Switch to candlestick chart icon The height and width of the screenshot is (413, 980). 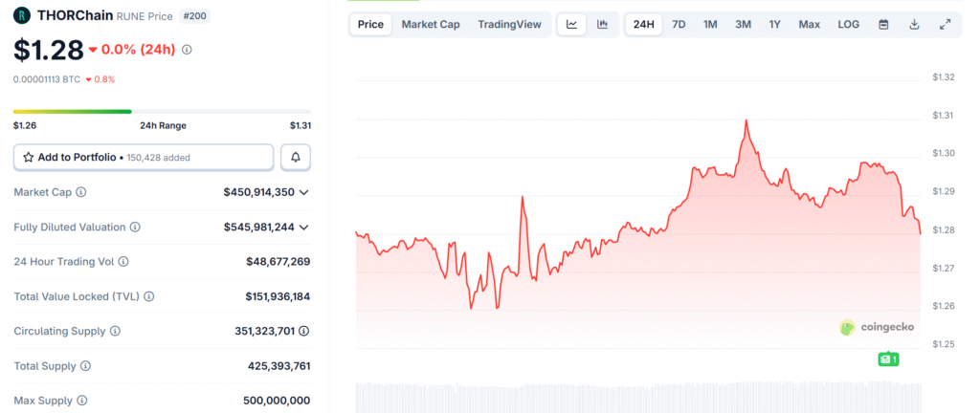tap(603, 24)
